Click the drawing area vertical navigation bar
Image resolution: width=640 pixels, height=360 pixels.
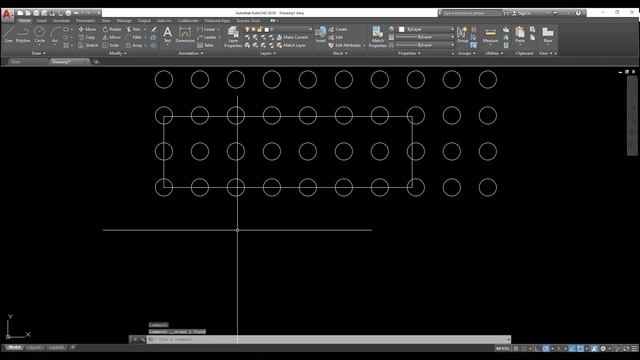tap(632, 116)
